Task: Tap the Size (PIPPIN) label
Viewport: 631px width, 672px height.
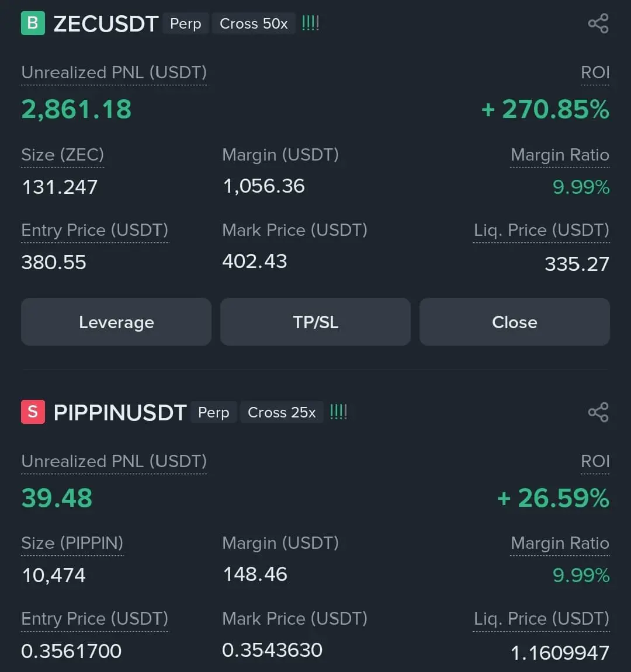Action: [72, 543]
